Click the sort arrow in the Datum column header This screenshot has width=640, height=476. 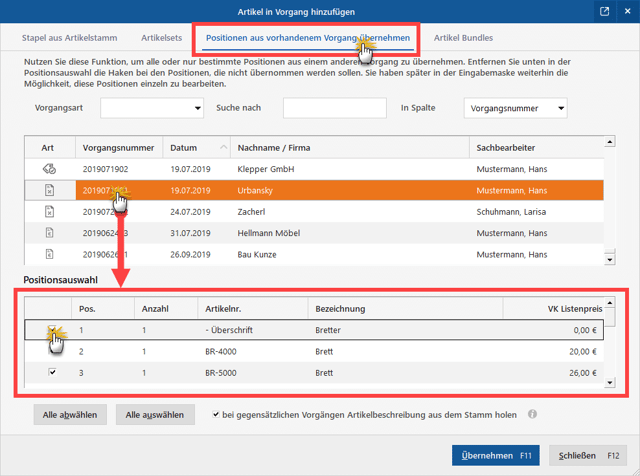click(222, 148)
